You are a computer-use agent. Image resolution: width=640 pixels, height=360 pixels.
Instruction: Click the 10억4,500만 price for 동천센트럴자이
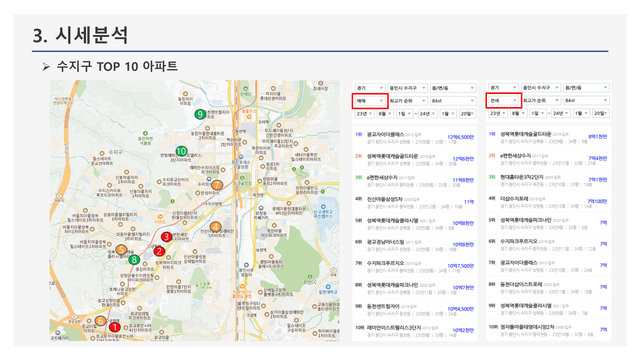pyautogui.click(x=460, y=309)
